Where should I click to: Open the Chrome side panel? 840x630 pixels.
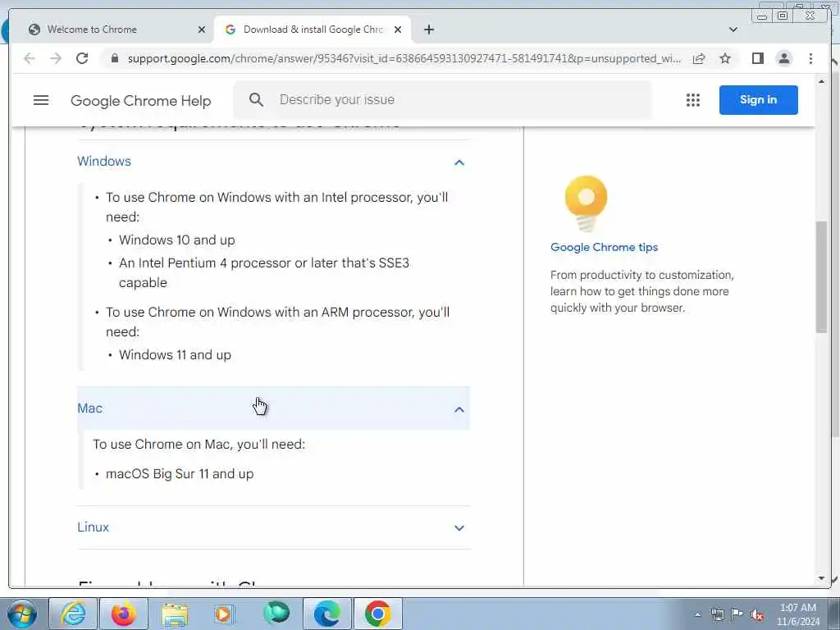click(x=757, y=58)
